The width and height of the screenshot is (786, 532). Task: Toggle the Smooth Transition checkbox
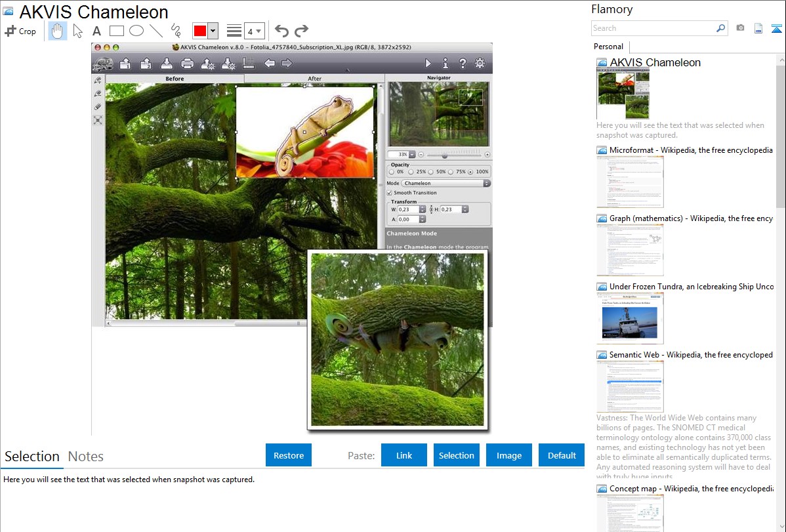(x=390, y=193)
